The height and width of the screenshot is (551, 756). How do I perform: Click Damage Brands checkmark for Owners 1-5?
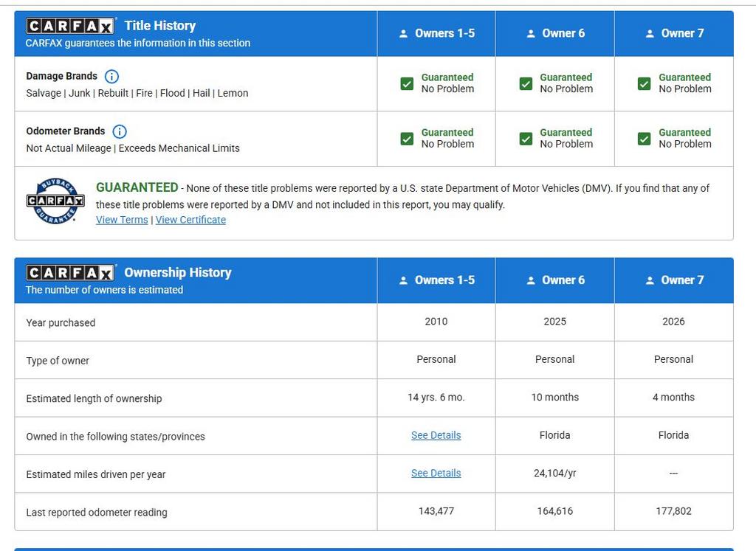click(x=407, y=84)
